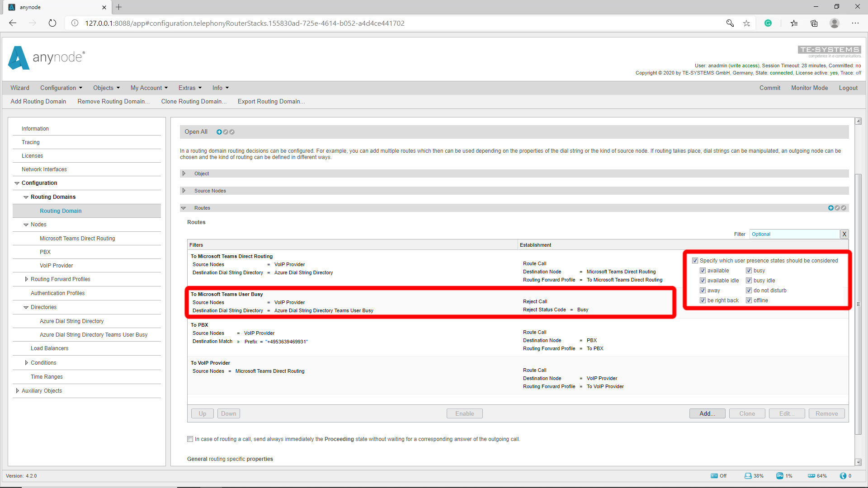
Task: Click the TE-SYSTEMS logo
Action: click(830, 51)
